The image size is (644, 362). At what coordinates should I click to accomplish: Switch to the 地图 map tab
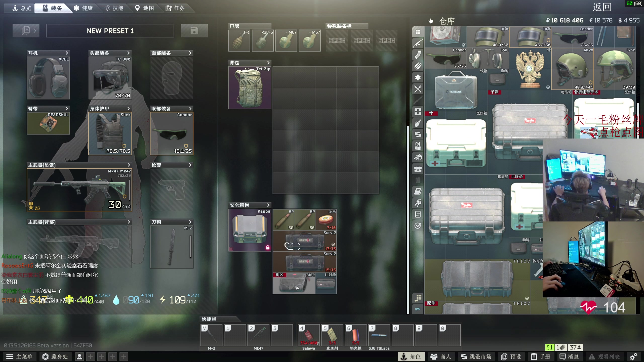coord(145,8)
